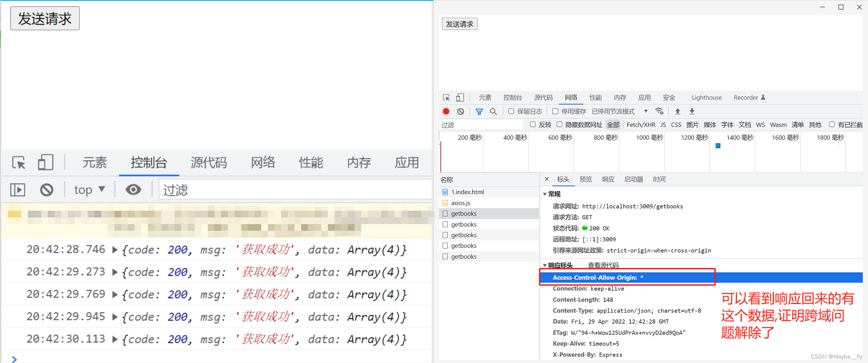868x363 pixels.
Task: Toggle the network filter funnel icon
Action: [x=479, y=111]
